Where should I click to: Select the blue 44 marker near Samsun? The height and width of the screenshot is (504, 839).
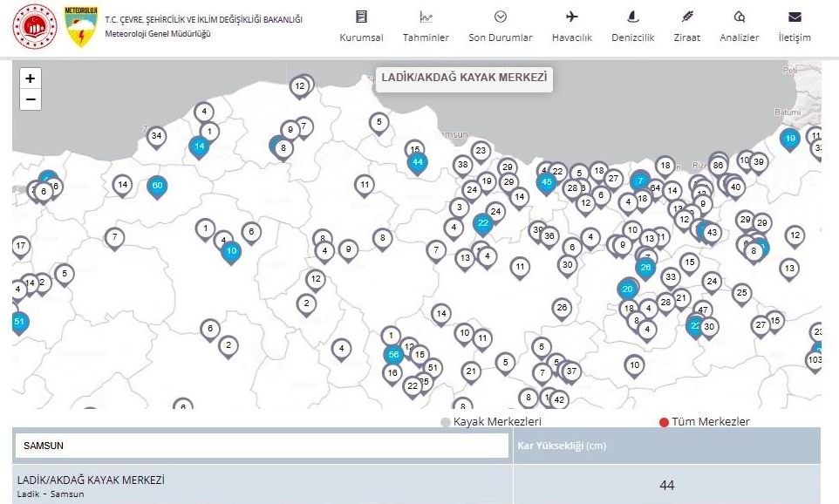(417, 162)
